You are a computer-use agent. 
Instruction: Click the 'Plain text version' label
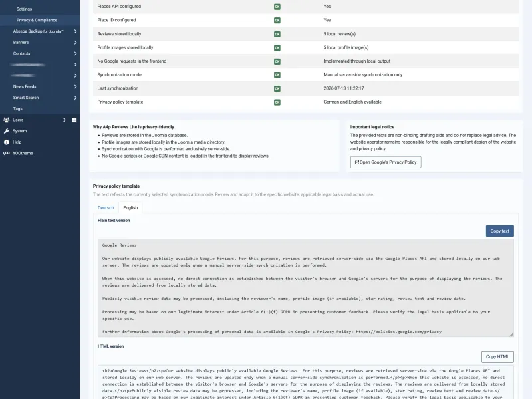[114, 221]
